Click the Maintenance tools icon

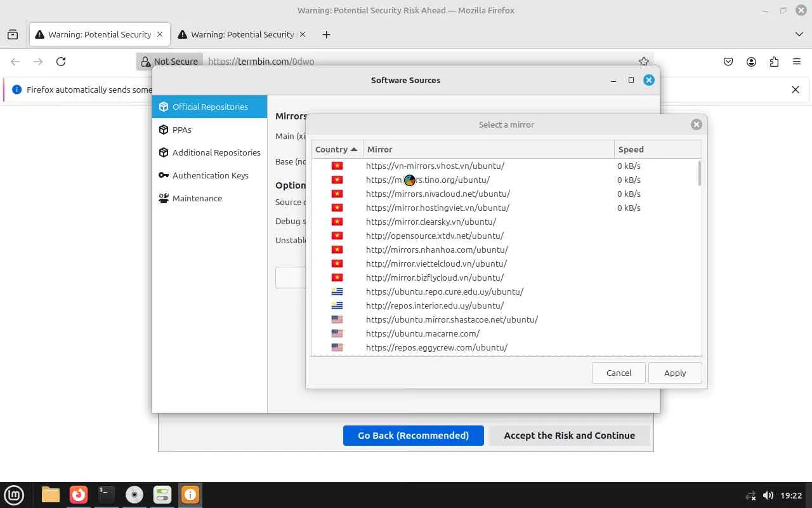[x=164, y=198]
